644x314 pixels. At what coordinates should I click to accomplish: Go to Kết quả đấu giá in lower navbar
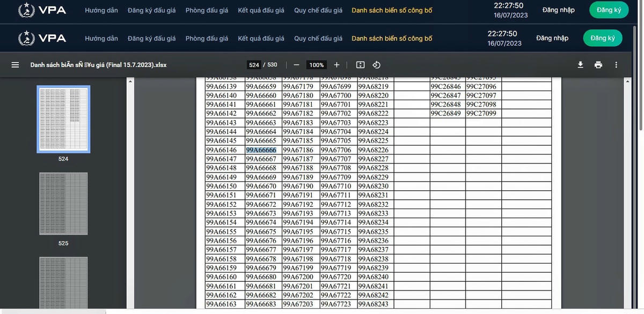(261, 39)
